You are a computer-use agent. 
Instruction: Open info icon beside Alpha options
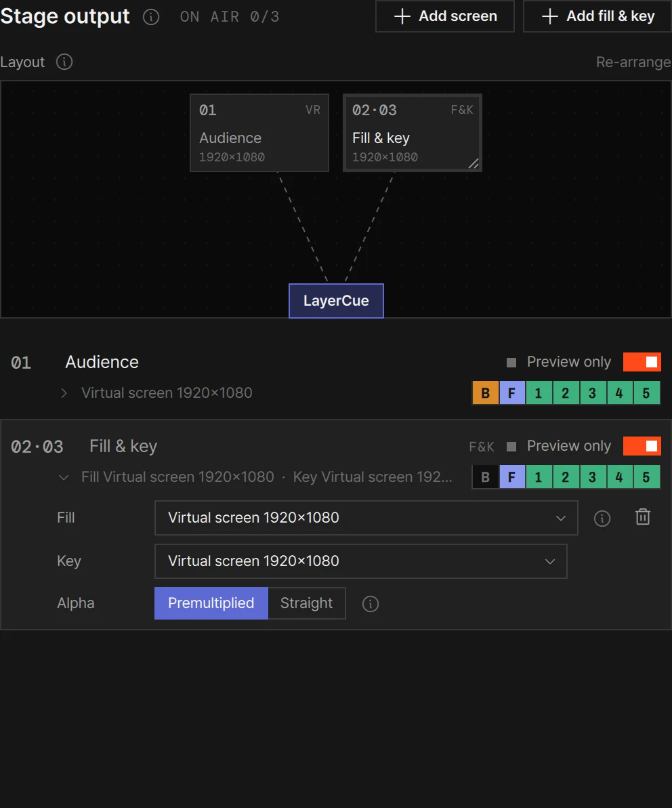click(x=371, y=603)
